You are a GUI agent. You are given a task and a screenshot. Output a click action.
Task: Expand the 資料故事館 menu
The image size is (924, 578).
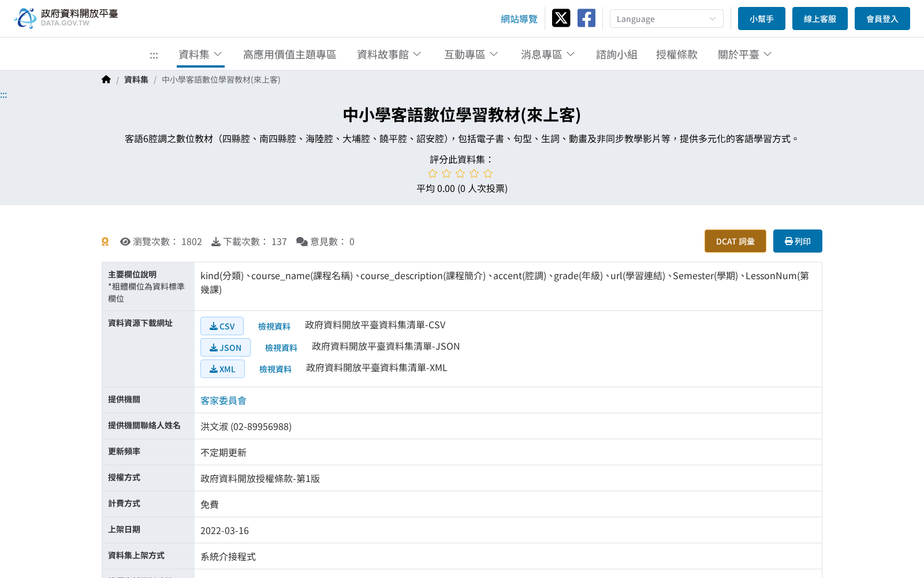389,54
